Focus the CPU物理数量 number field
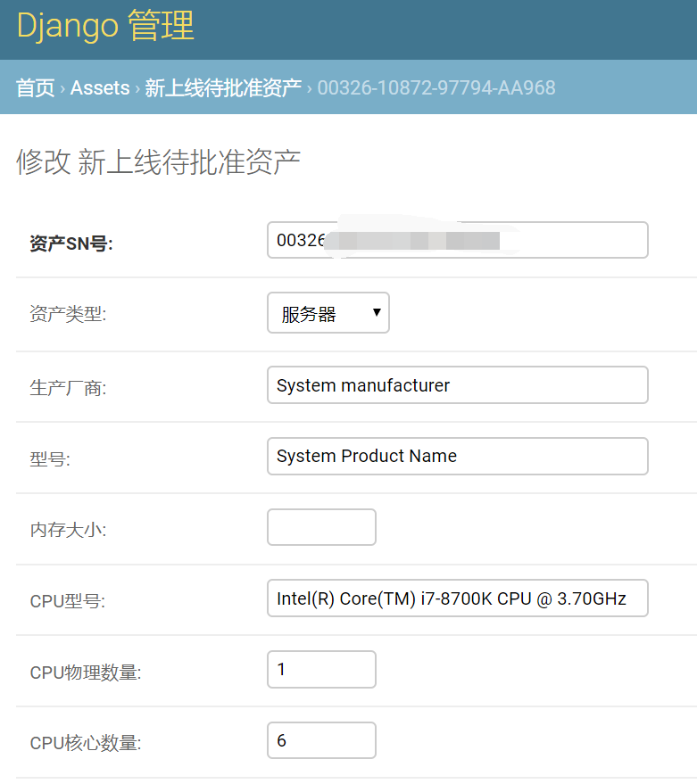 click(321, 669)
